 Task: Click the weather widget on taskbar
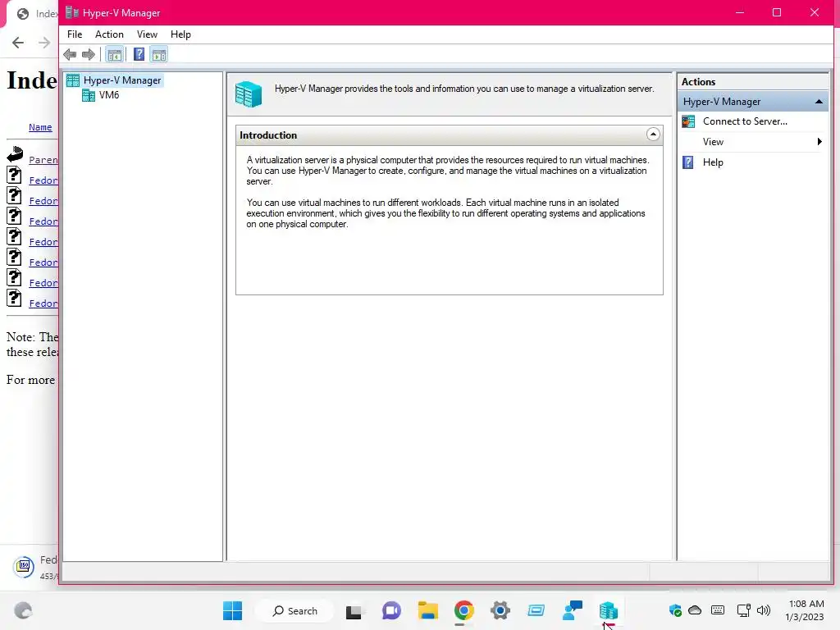pos(23,610)
